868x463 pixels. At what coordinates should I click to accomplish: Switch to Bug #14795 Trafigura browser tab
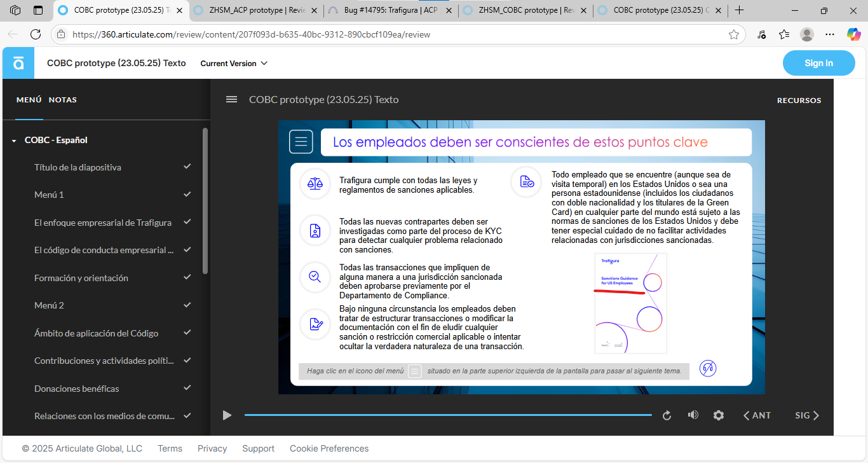point(390,10)
